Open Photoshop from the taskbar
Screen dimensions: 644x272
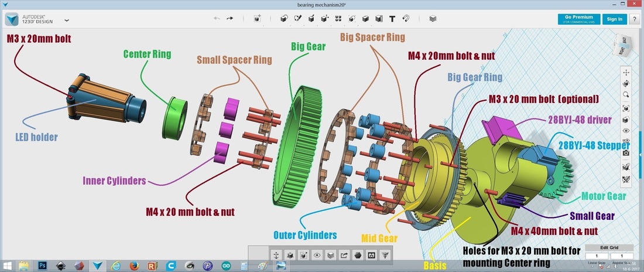pos(42,266)
